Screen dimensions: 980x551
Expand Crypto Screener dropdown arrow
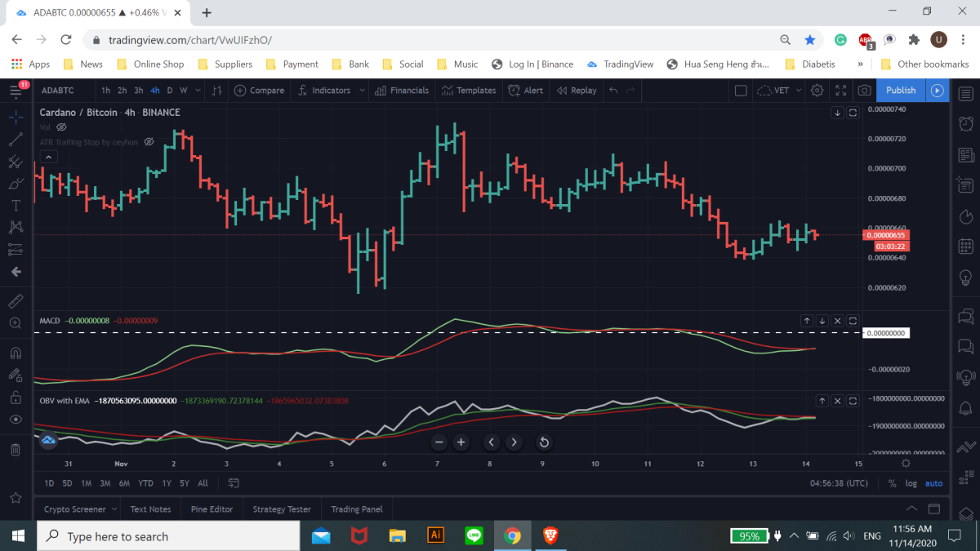point(114,509)
